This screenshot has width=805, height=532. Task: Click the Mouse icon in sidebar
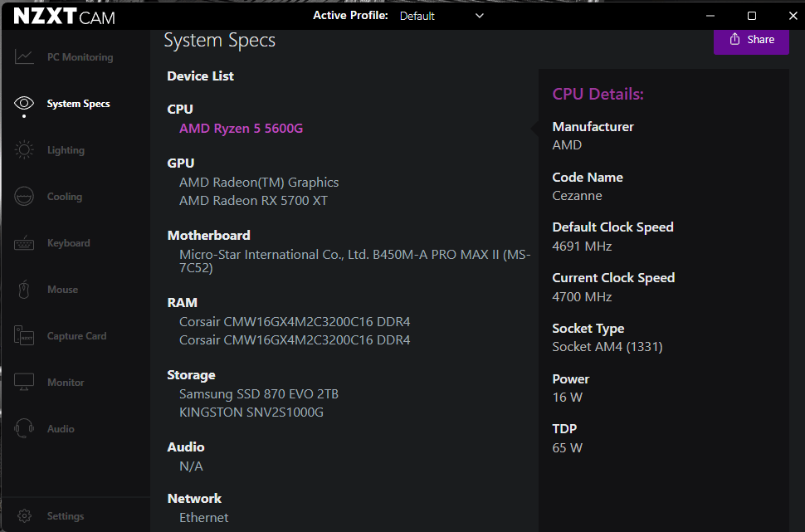[x=24, y=290]
